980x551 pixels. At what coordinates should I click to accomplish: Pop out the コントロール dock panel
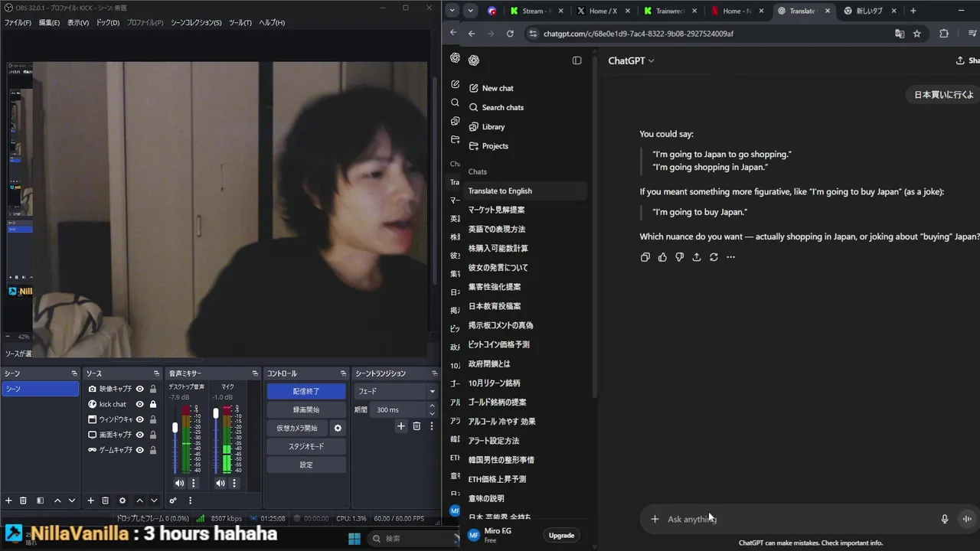343,373
